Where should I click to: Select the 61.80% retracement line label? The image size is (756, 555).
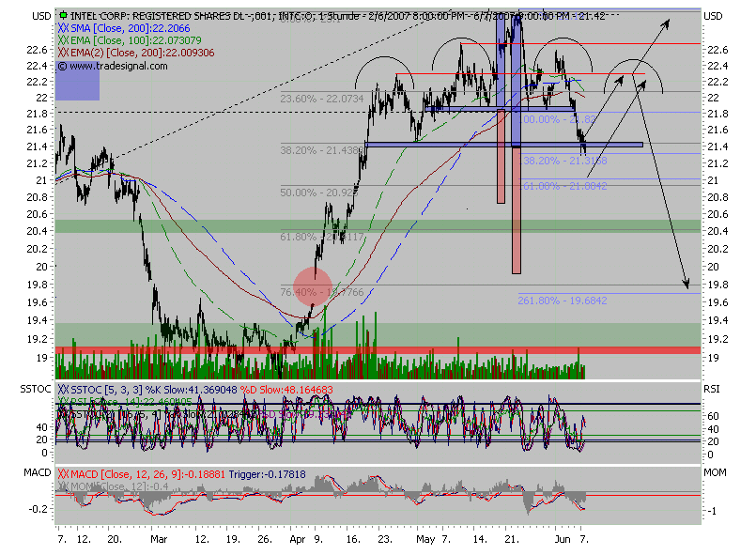pos(310,237)
